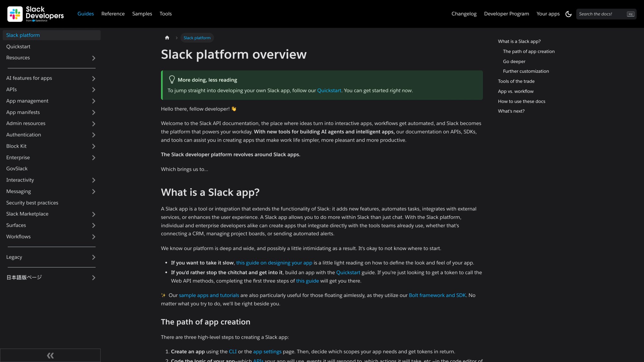Open the Quickstart link in the callout
Screen dimensions: 644x362
(329, 90)
